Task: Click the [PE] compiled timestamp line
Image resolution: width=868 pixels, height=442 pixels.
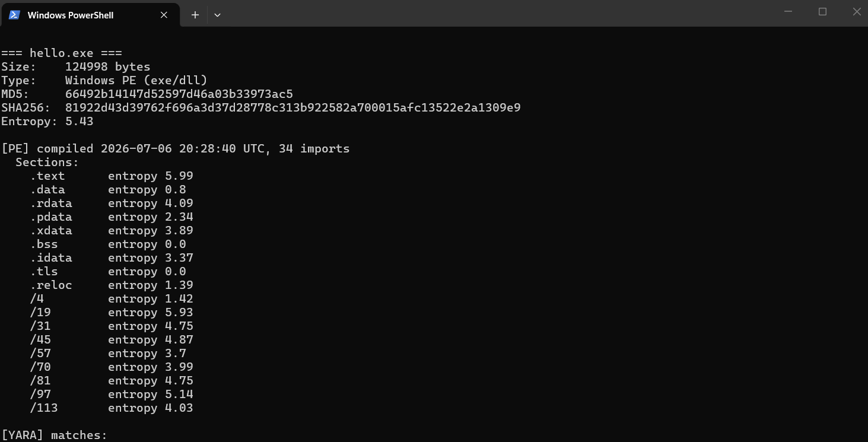Action: 176,149
